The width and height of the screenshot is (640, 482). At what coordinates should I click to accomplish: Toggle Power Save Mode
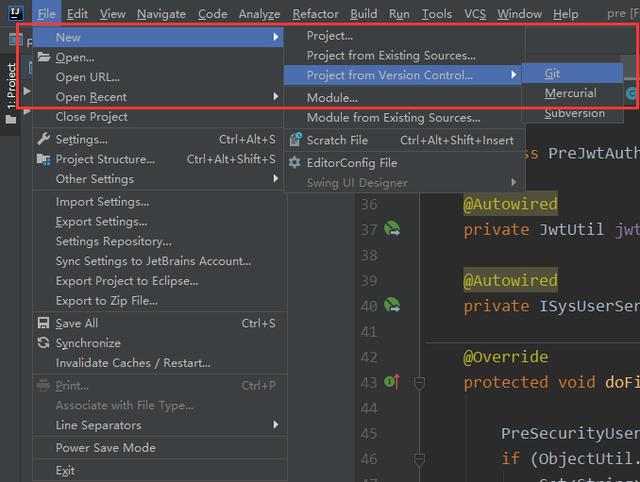pyautogui.click(x=158, y=448)
